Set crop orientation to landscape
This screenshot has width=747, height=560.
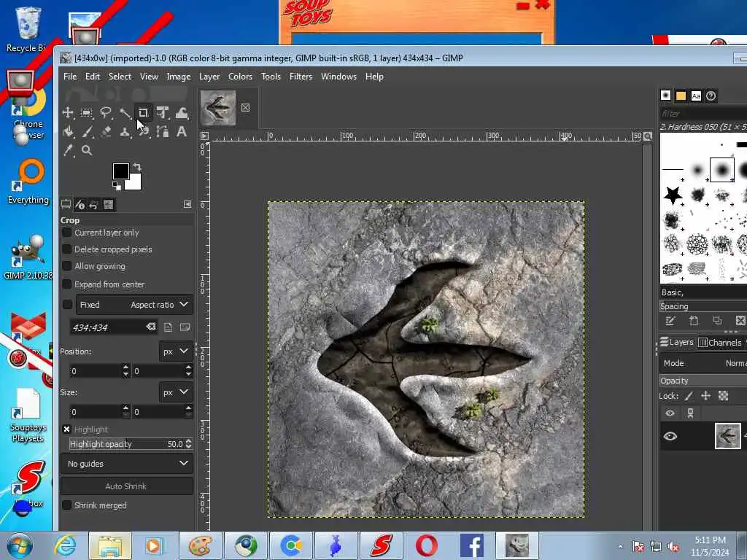185,327
